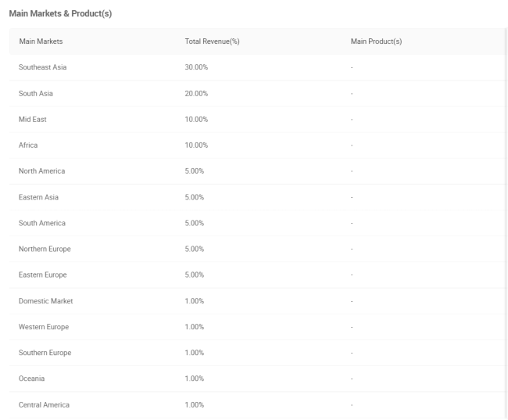Click the Eastern Asia market cell
The height and width of the screenshot is (420, 508).
pos(38,197)
